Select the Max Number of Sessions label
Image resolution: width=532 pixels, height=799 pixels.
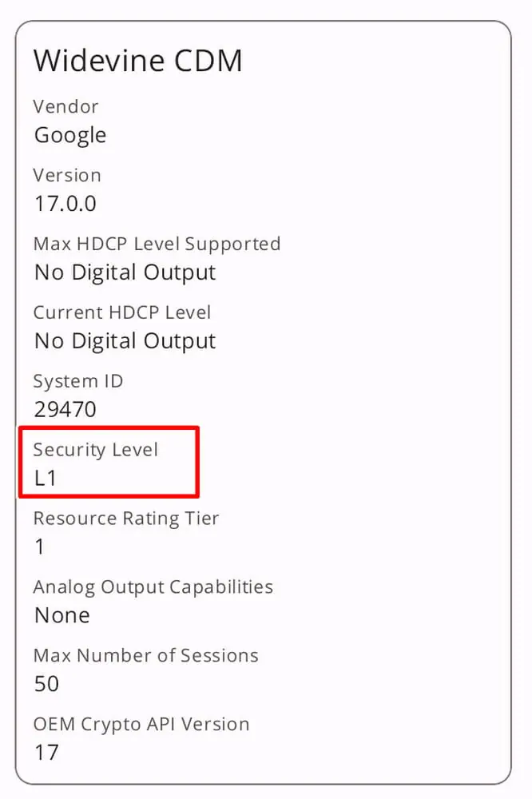pos(145,656)
